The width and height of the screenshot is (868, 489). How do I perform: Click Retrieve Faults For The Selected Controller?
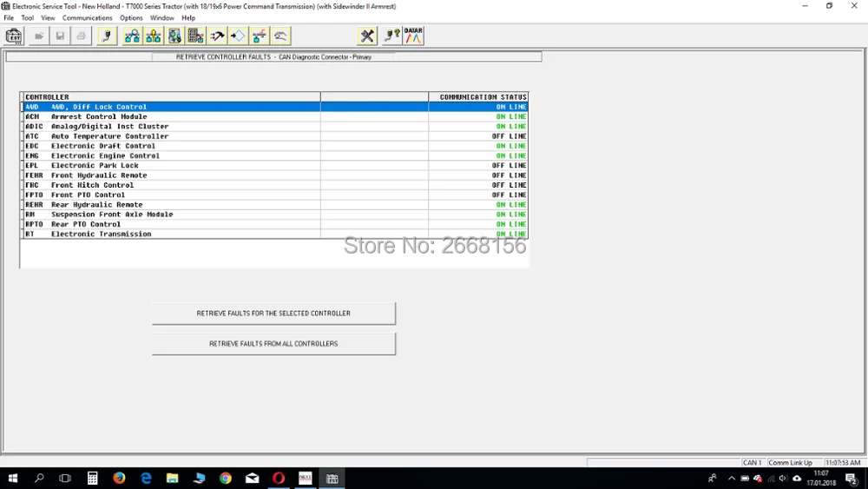pyautogui.click(x=273, y=314)
